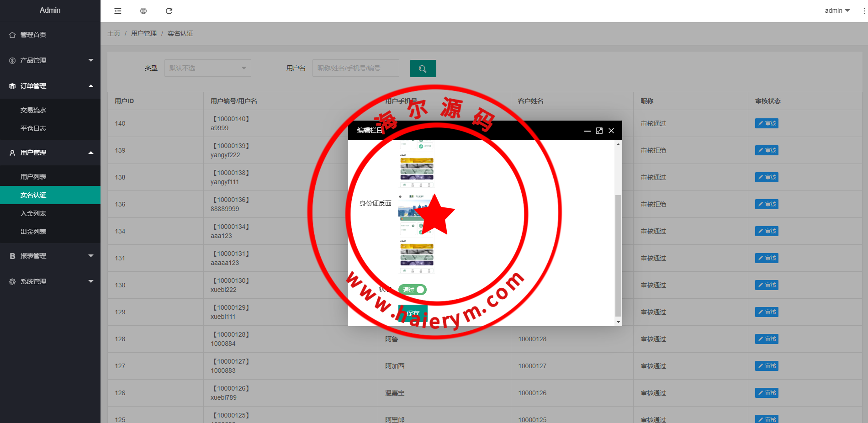The width and height of the screenshot is (868, 423).
Task: Close the edit dialog
Action: 611,131
